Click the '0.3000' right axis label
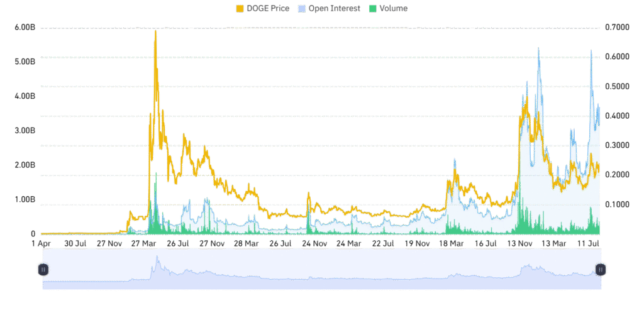This screenshot has height=310, width=644. tap(618, 145)
